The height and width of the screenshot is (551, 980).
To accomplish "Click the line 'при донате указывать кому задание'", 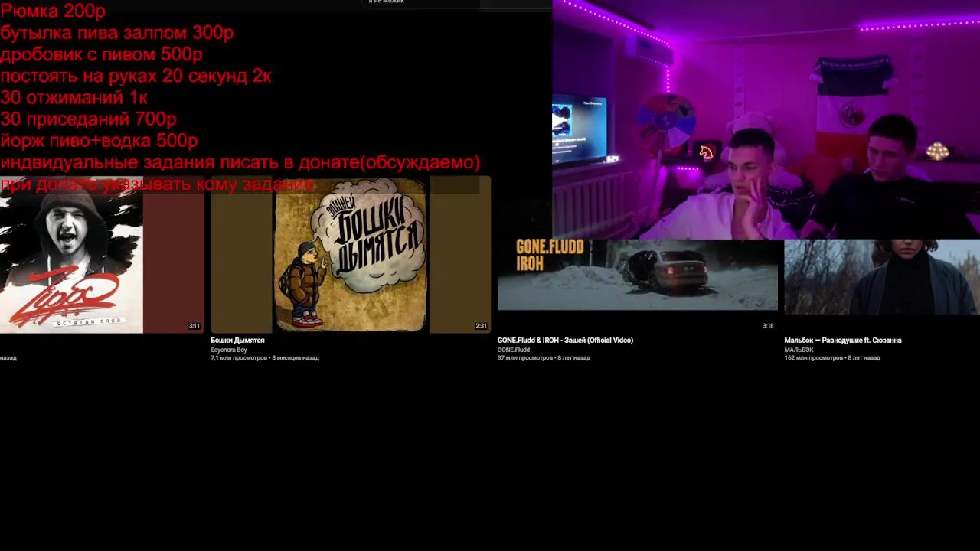I will pyautogui.click(x=157, y=184).
